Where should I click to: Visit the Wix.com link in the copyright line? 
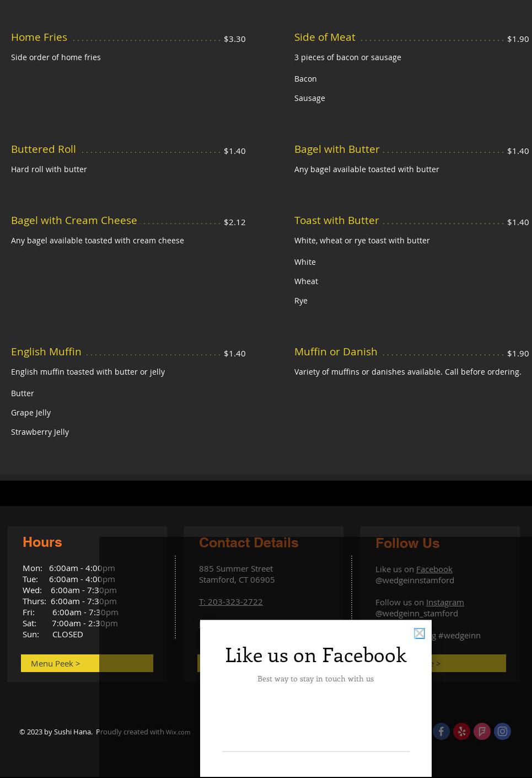point(178,732)
